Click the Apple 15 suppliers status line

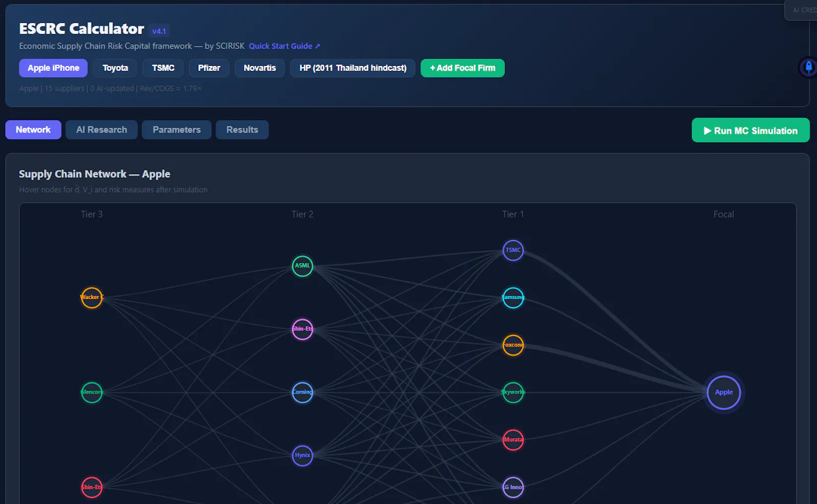pos(110,88)
